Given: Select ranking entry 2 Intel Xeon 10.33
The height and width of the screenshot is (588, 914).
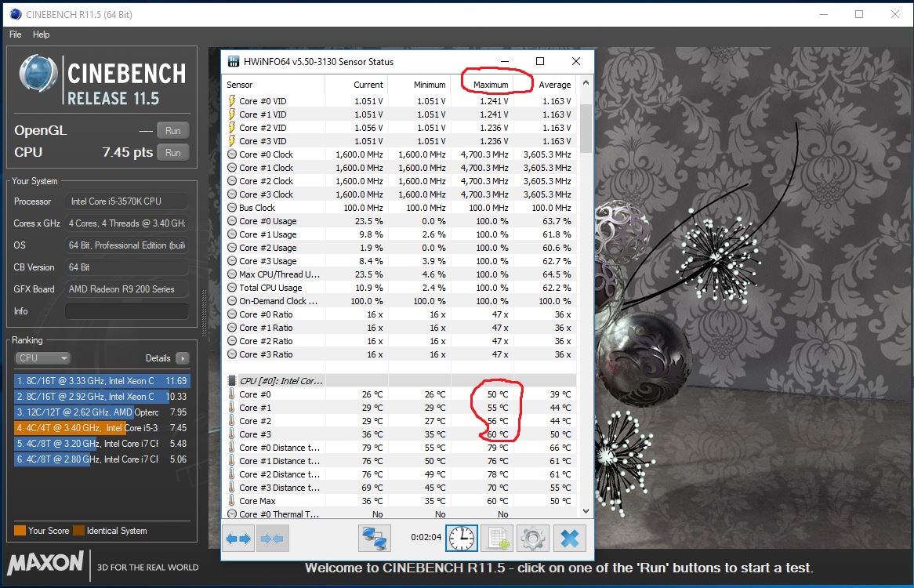Looking at the screenshot, I should [102, 396].
